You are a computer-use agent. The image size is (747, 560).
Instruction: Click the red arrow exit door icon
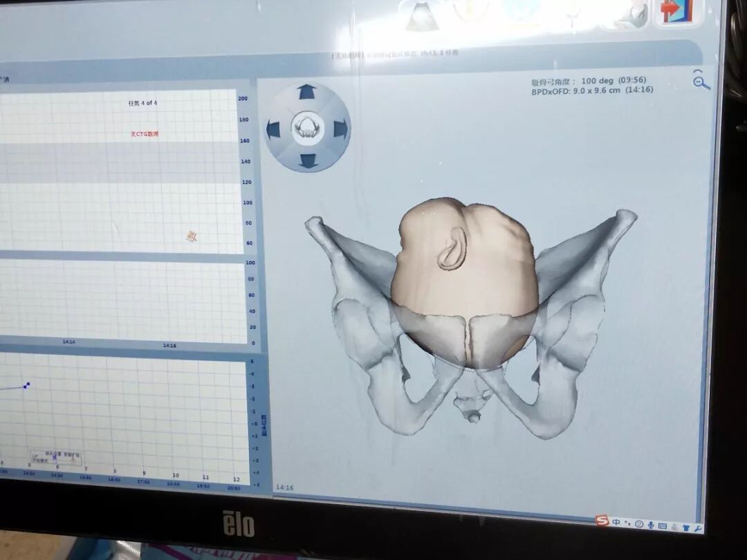click(676, 12)
